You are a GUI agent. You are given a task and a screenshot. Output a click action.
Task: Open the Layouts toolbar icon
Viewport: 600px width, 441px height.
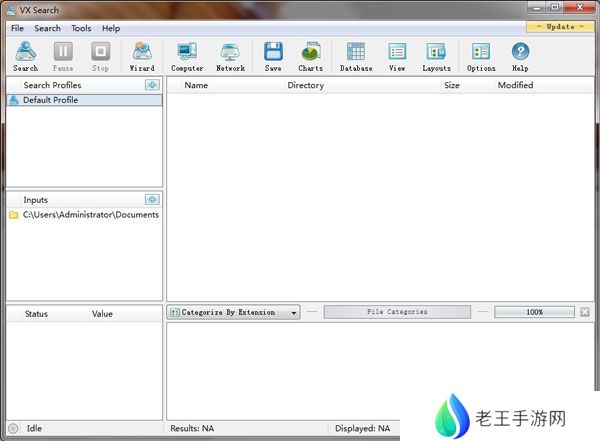pyautogui.click(x=436, y=57)
